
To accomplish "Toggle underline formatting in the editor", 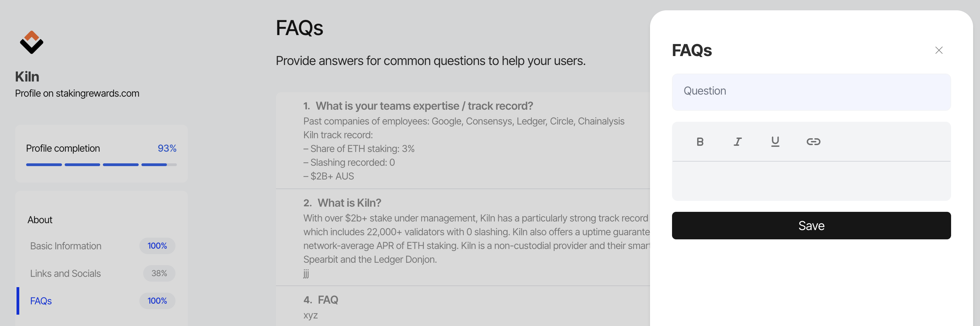I will 775,142.
